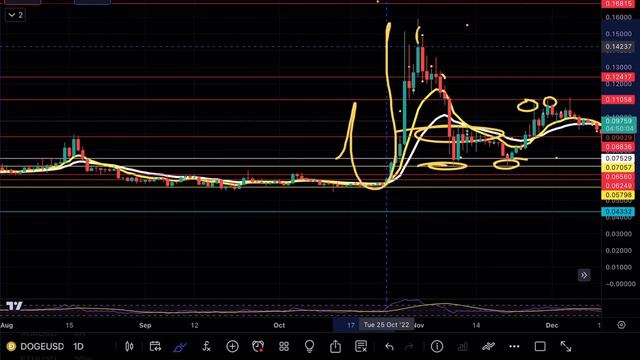
Task: Click the remove drawings note icon
Action: 361,347
